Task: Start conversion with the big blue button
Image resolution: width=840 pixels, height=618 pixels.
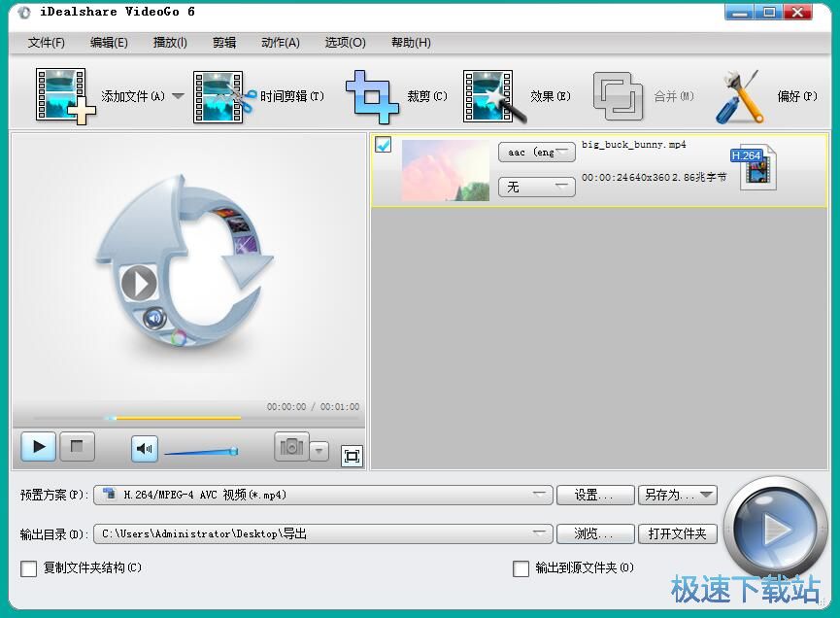Action: (x=775, y=529)
